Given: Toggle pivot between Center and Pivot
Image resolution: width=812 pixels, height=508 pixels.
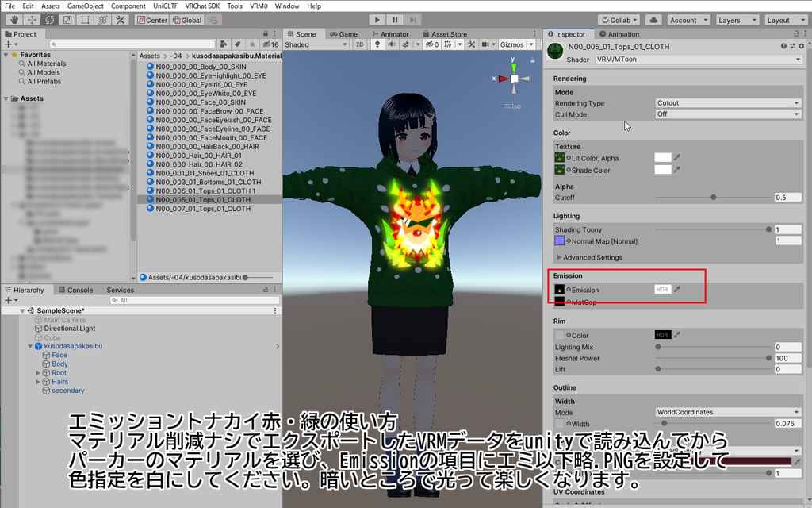Looking at the screenshot, I should click(x=153, y=20).
